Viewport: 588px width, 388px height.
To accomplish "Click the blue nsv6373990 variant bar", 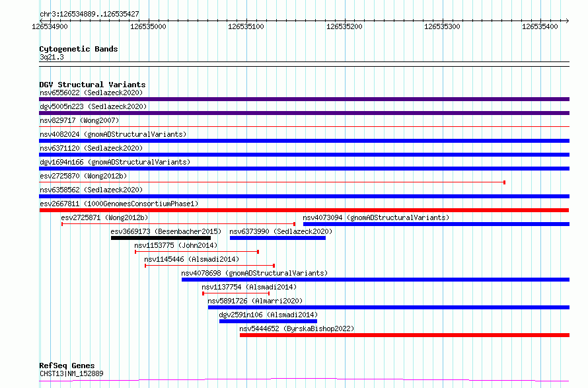I will pyautogui.click(x=277, y=238).
